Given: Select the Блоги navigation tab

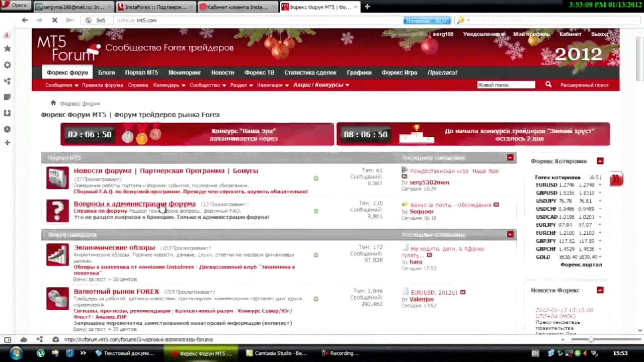Looking at the screenshot, I should [x=106, y=72].
